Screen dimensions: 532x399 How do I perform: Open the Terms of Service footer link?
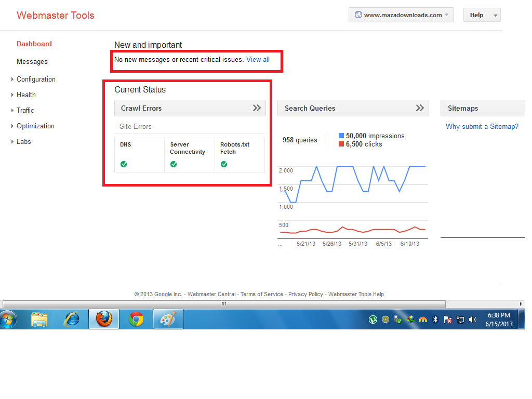262,294
